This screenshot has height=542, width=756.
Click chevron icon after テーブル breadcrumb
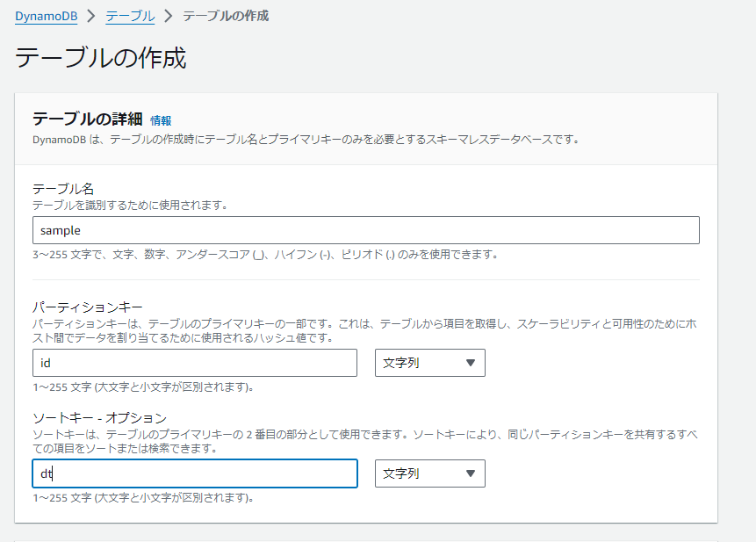click(169, 16)
